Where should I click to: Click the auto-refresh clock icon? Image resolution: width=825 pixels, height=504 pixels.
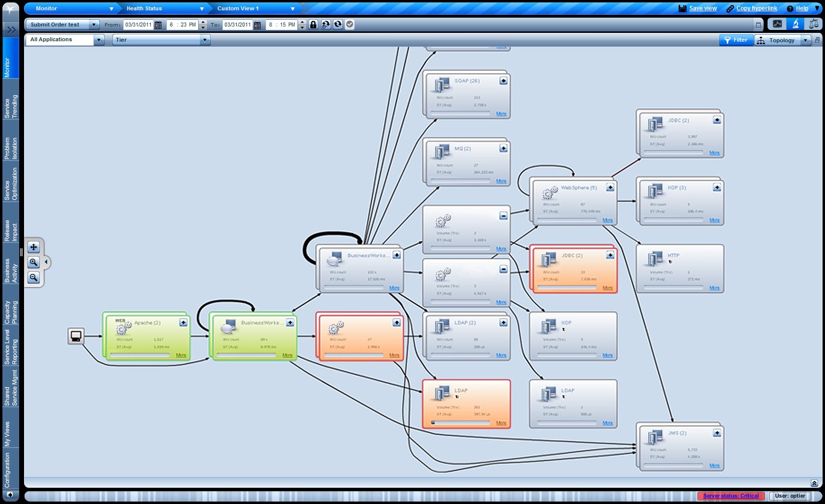point(326,25)
